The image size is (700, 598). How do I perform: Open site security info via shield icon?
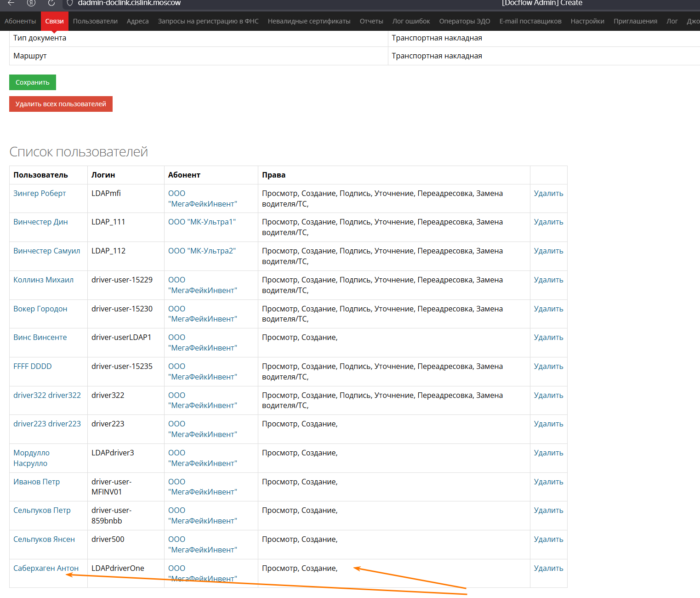70,3
